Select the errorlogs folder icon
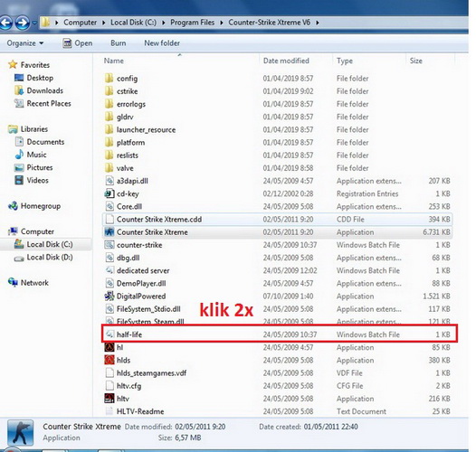Viewport: 476px width, 452px height. 109,104
